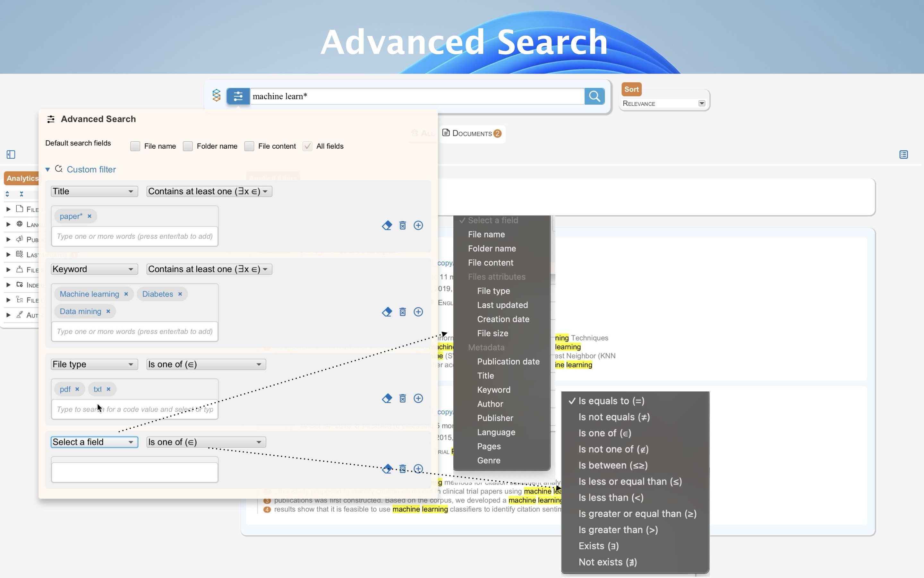Open the Analytics sidebar tab
The image size is (924, 578).
click(x=22, y=178)
